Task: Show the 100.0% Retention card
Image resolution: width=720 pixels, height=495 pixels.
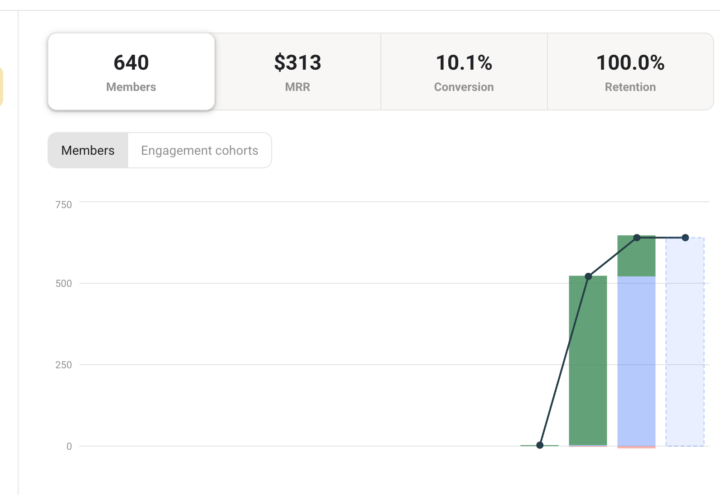Action: click(x=630, y=72)
